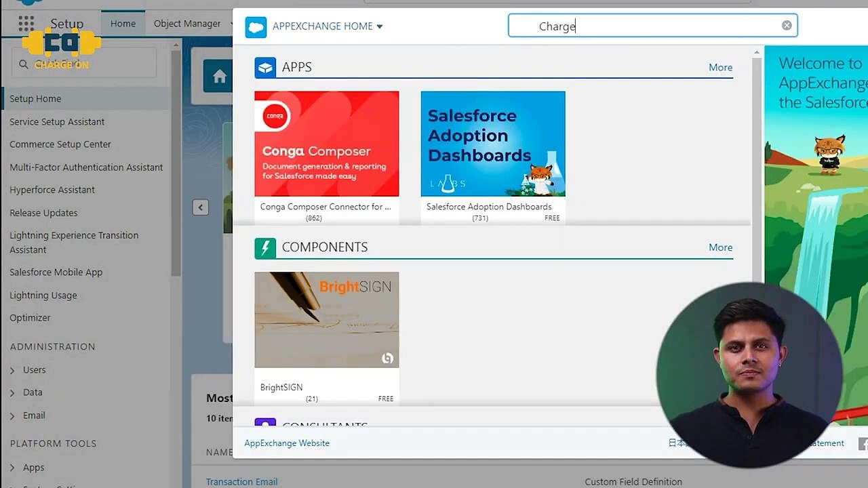Click the Apps section box icon
868x488 pixels.
click(265, 67)
